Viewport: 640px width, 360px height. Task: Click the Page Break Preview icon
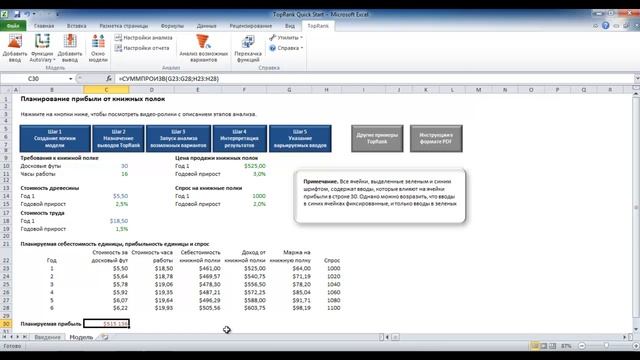pos(552,346)
